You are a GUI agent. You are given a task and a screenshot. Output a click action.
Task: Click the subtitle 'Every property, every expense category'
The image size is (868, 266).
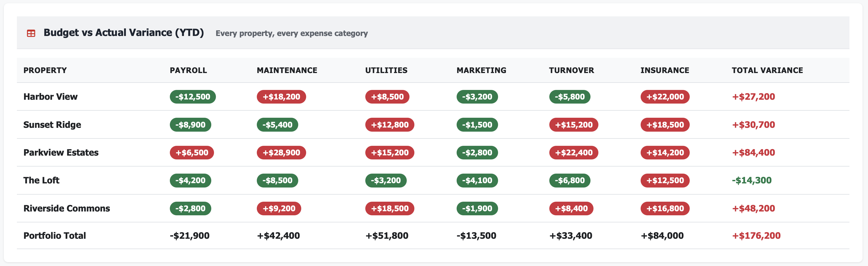291,33
